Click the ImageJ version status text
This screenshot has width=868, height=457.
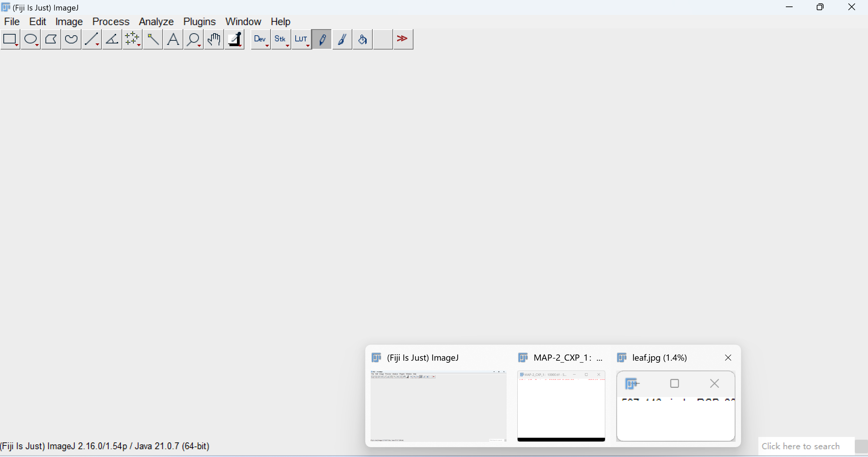click(x=105, y=446)
